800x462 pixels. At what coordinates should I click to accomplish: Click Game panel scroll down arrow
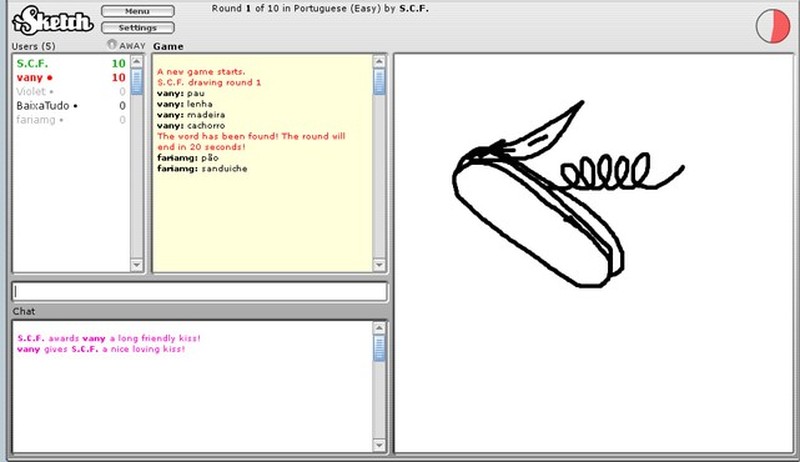[x=379, y=265]
